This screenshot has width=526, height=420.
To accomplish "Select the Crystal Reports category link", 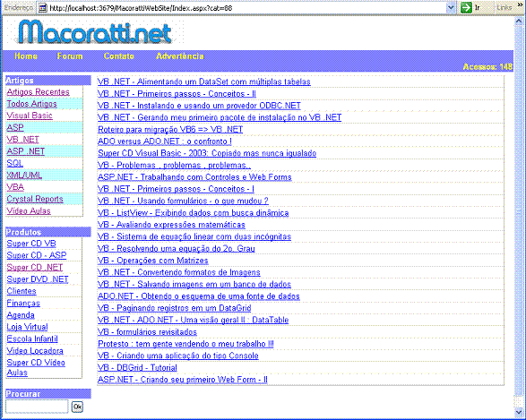I will (35, 199).
